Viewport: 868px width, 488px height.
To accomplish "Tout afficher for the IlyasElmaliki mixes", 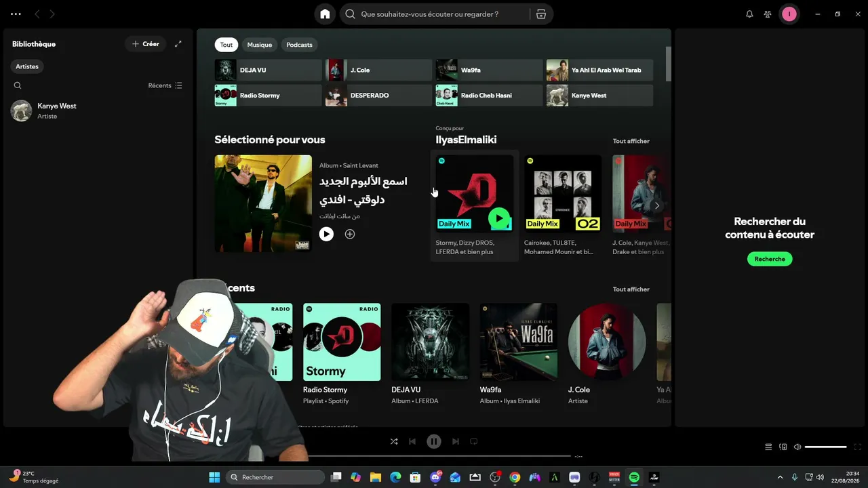I will click(x=631, y=141).
